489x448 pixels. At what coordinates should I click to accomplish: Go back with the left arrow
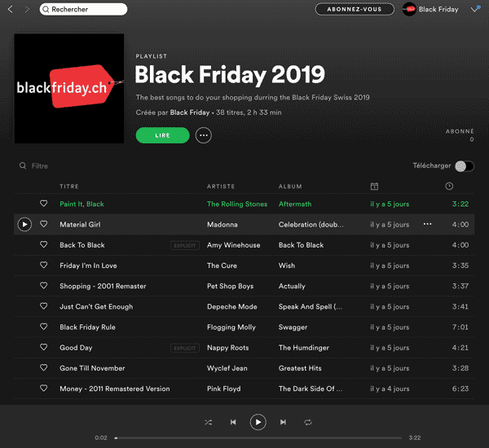tap(11, 9)
